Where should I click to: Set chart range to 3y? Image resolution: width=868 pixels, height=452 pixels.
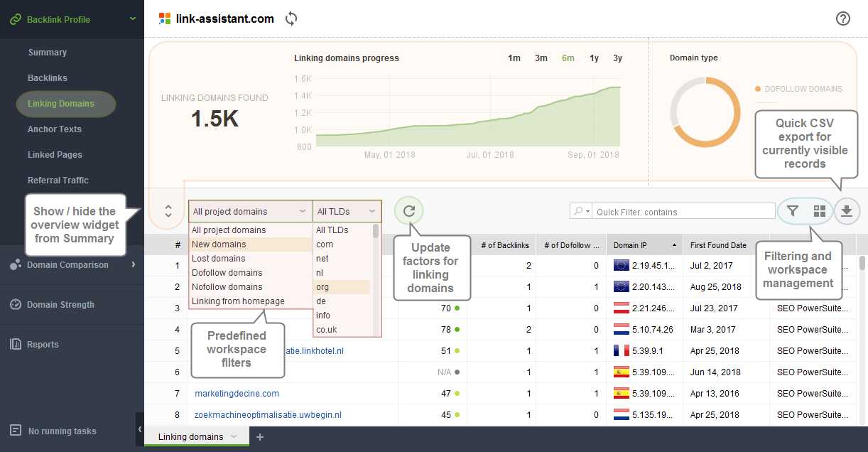tap(617, 58)
